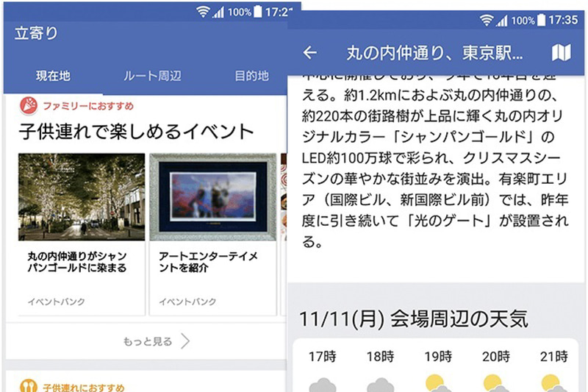588x392 pixels.
Task: Tap the 丸の内仲通りがシャンパンゴールドに染まる title
Action: [77, 262]
